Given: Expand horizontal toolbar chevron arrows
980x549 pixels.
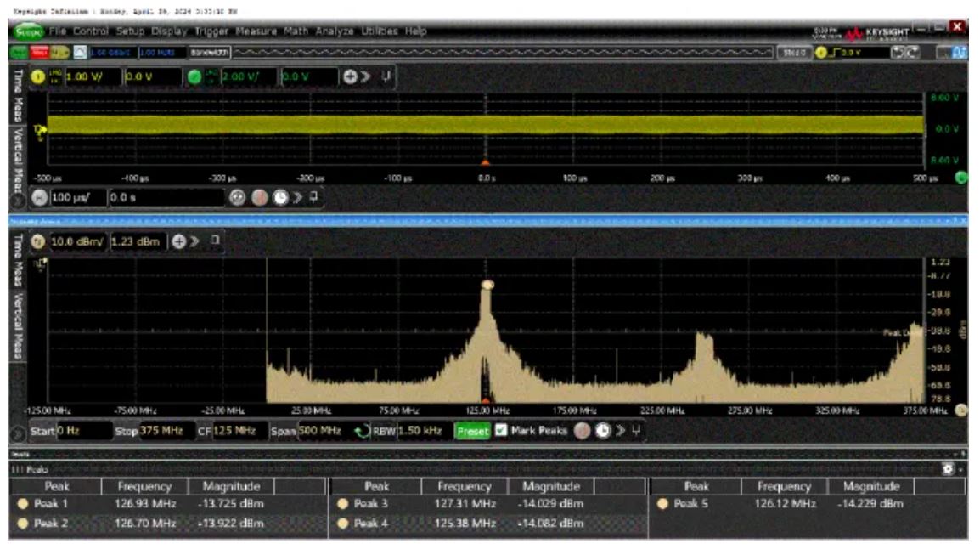Looking at the screenshot, I should point(297,198).
